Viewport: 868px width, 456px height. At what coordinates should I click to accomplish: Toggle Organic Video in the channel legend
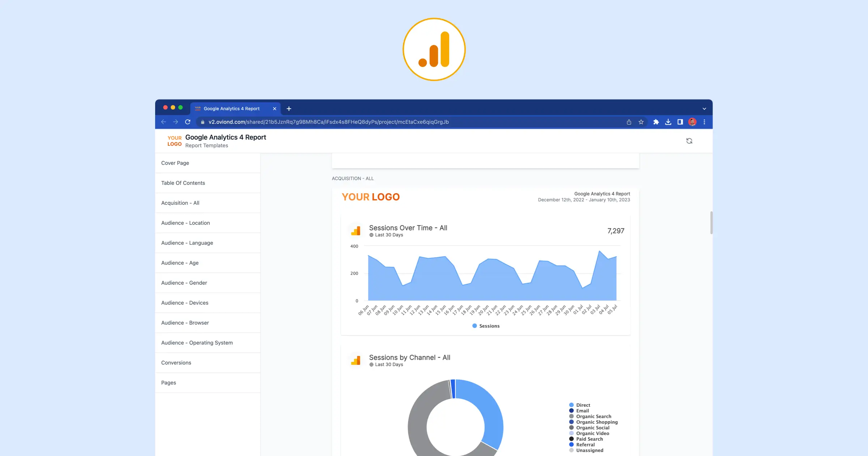[589, 434]
